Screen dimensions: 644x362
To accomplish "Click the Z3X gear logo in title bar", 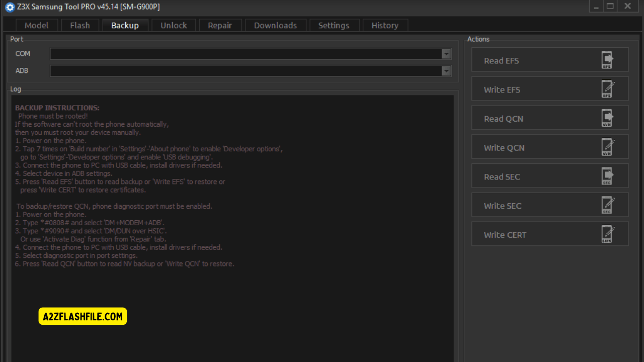I will (10, 7).
